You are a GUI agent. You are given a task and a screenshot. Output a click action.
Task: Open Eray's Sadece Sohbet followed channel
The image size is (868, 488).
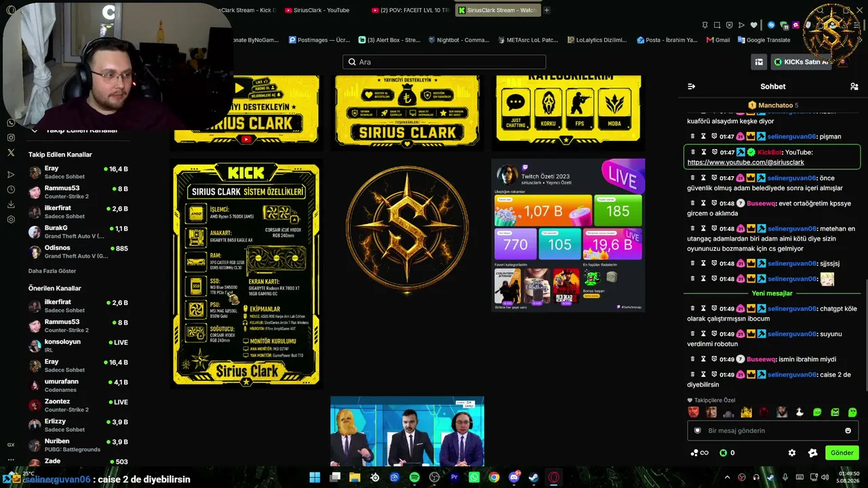79,172
